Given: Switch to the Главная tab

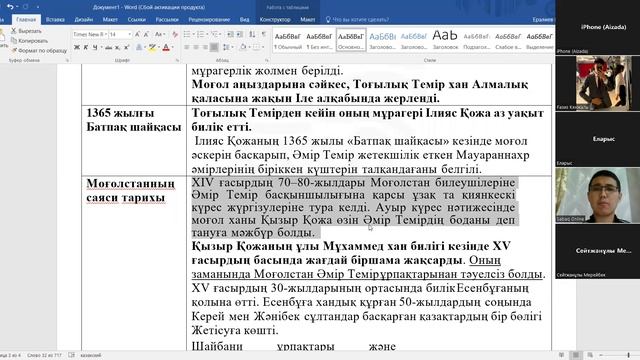Looking at the screenshot, I should [26, 19].
